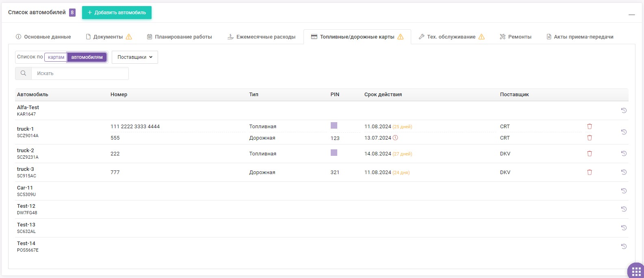The image size is (644, 278).
Task: Select the Alfa-Test vehicle row
Action: (x=321, y=110)
